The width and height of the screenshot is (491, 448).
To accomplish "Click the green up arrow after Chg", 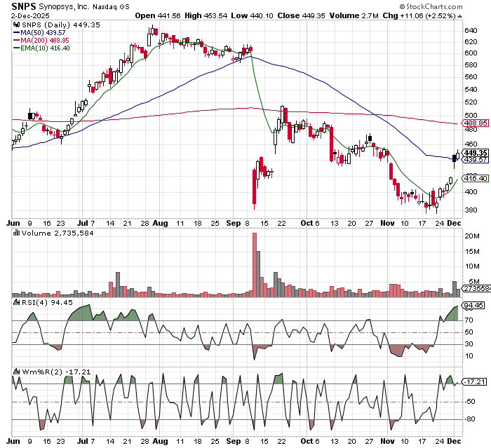I will click(x=459, y=16).
